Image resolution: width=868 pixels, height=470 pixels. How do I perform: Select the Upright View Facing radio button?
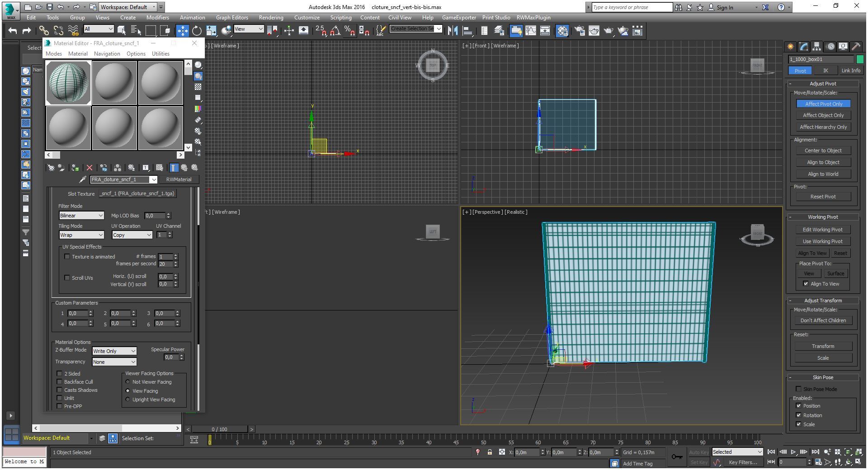pos(128,399)
